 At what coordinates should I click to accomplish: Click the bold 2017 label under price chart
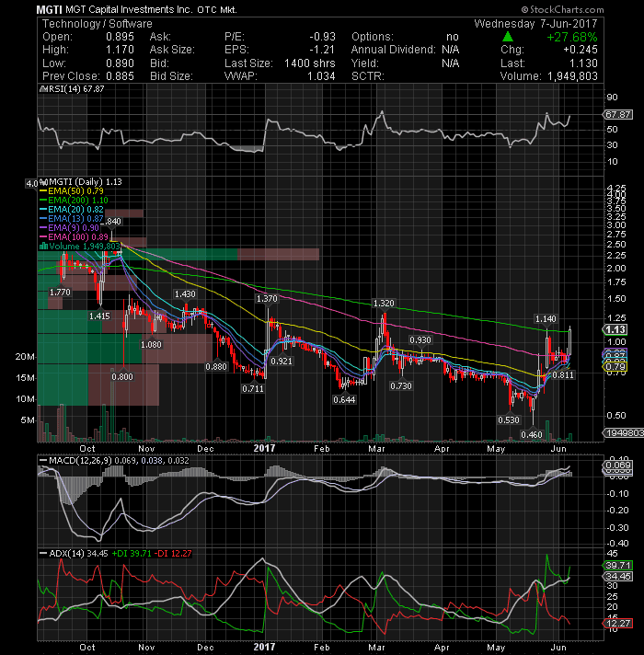tap(264, 448)
